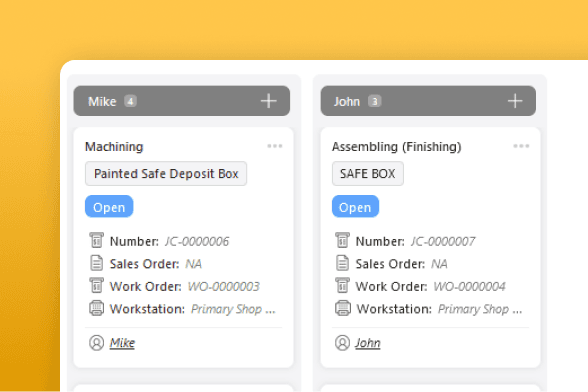Open the Assembling (Finishing) card title

(396, 147)
